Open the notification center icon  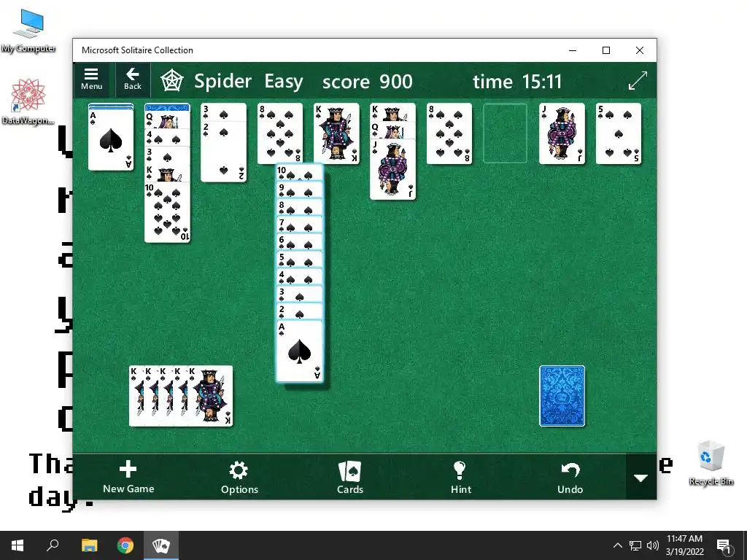(x=724, y=545)
